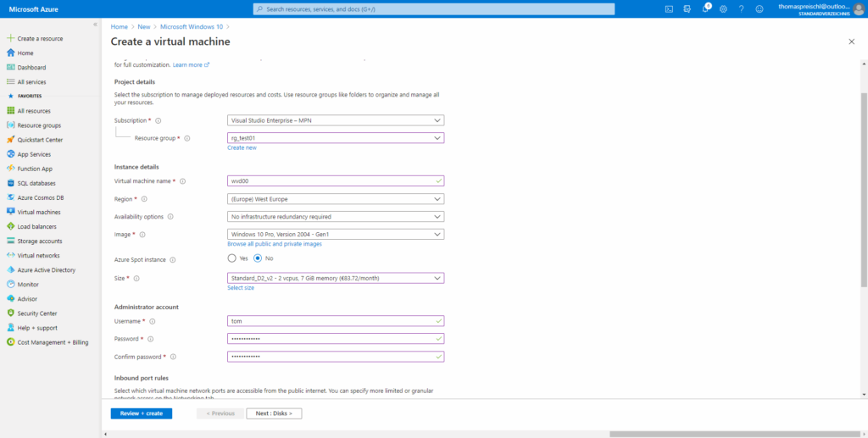This screenshot has height=438, width=868.
Task: Open portal settings gear icon
Action: tap(723, 8)
